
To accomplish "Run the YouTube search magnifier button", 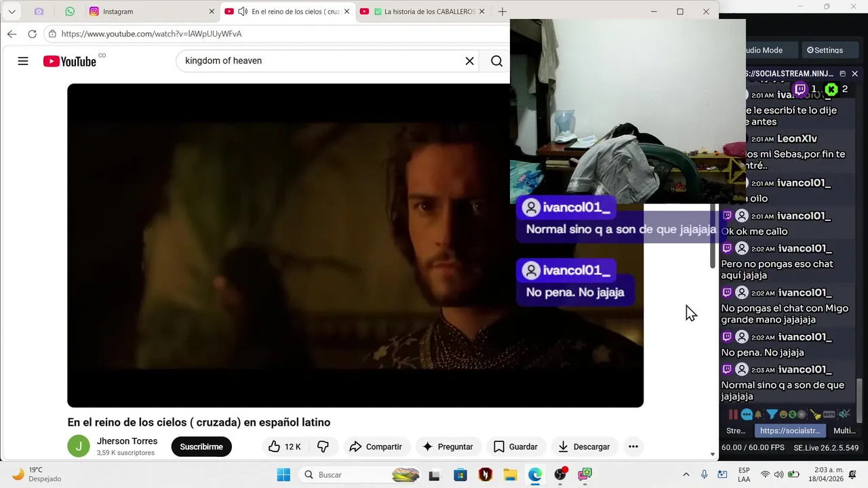I will pos(496,61).
